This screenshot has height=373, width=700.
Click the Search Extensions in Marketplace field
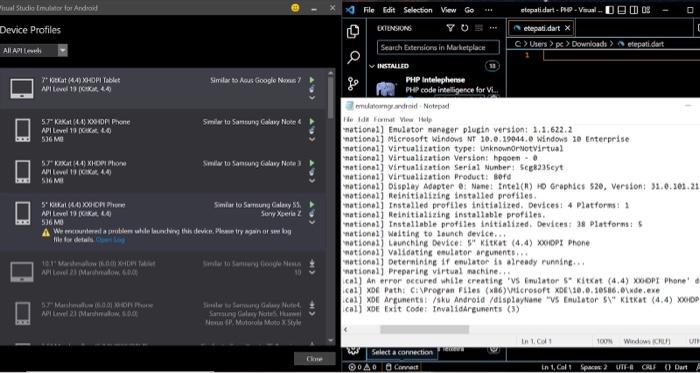pos(438,47)
